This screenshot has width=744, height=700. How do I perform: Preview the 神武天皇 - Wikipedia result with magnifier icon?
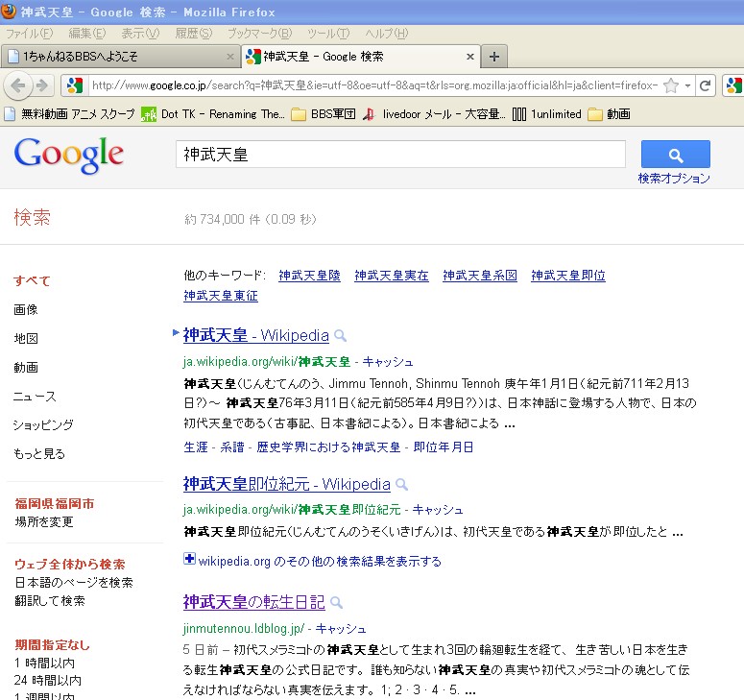pyautogui.click(x=340, y=336)
